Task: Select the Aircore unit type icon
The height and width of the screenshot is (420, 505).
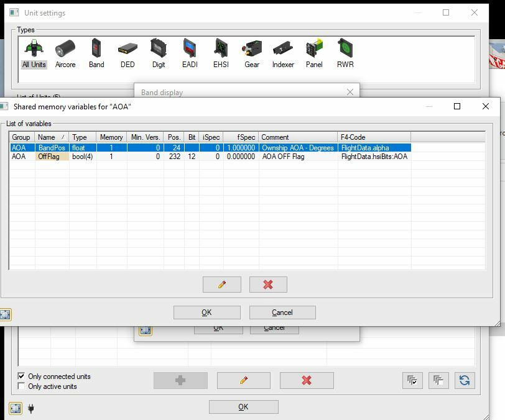Action: point(65,53)
